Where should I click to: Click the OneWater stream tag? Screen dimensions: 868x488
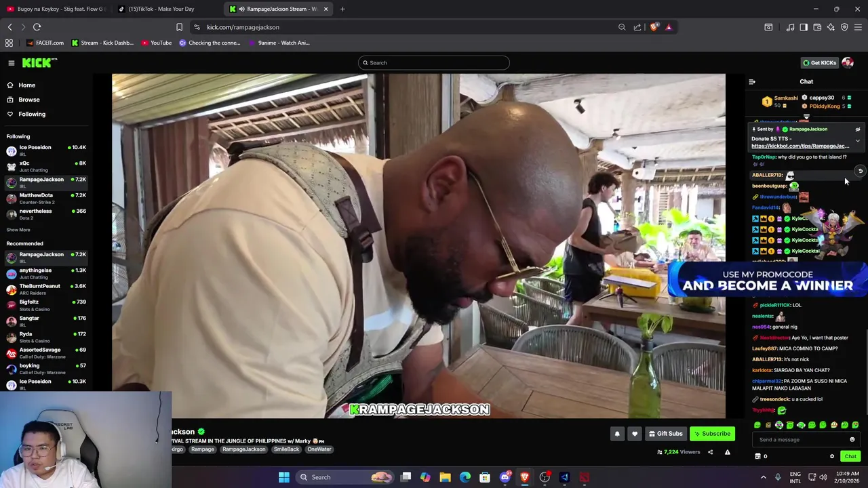[319, 449]
